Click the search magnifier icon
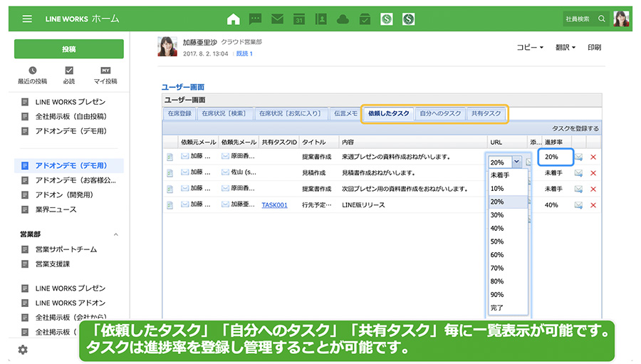The width and height of the screenshot is (641, 364). 602,19
